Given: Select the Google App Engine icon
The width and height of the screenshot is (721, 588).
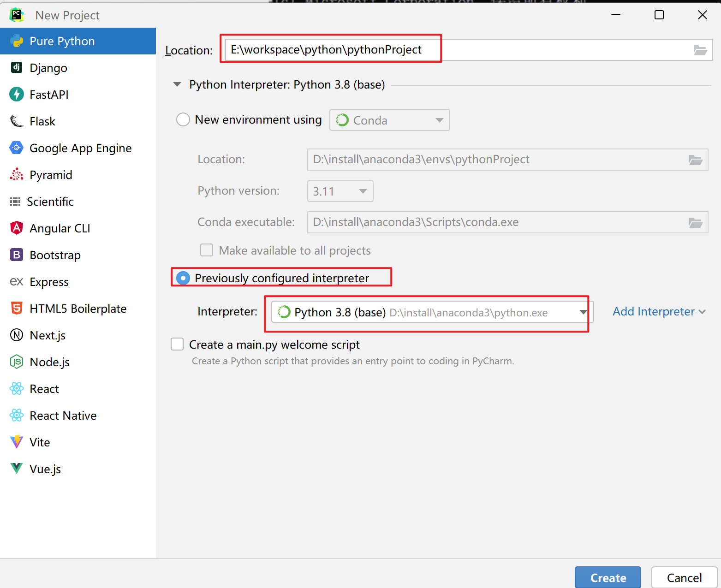Looking at the screenshot, I should tap(17, 148).
